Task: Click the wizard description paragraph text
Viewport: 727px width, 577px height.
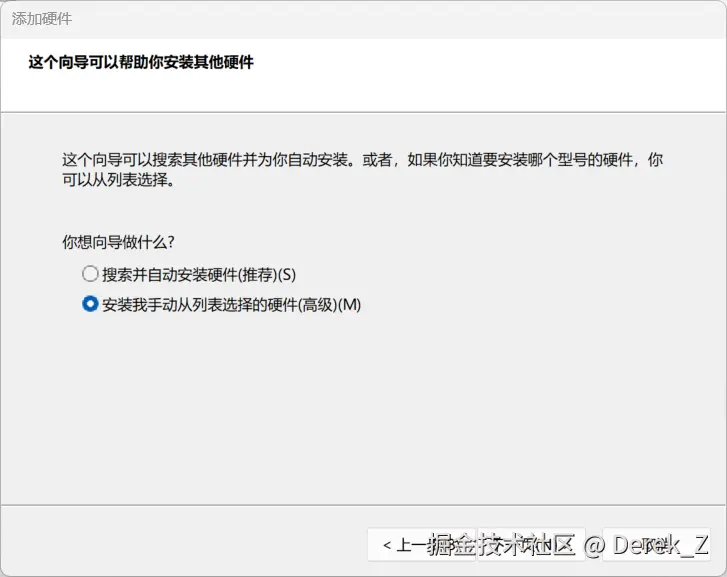Action: (x=363, y=169)
